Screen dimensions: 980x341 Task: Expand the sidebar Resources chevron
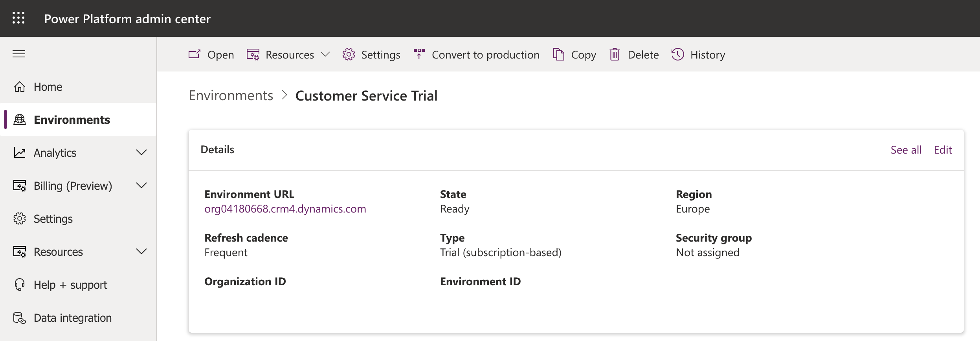[141, 251]
